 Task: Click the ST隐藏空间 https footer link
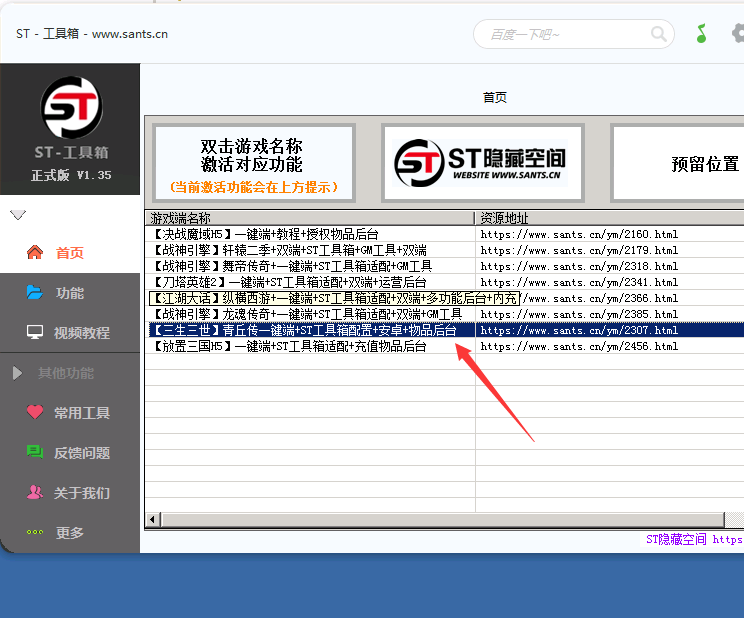pos(694,539)
